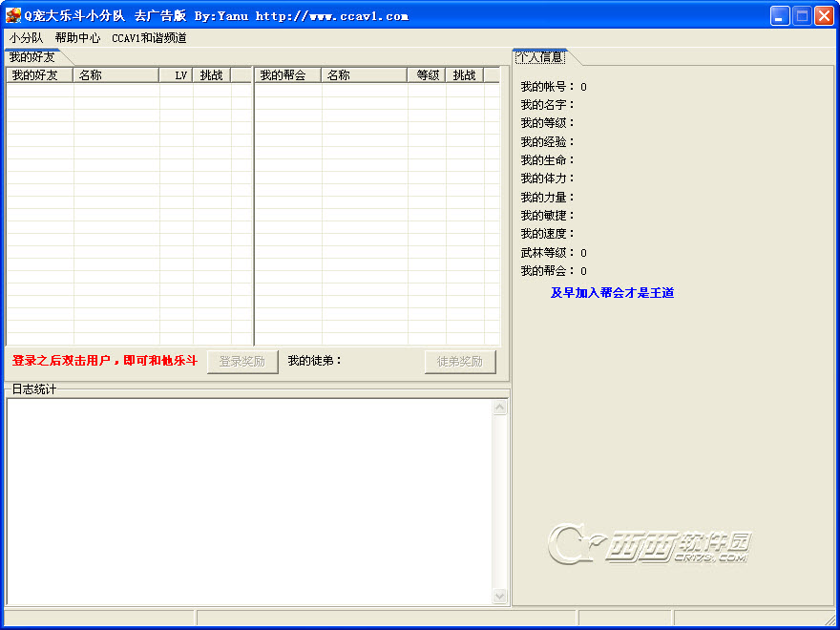Click the log scrollbar down arrow
This screenshot has width=840, height=630.
(x=500, y=597)
